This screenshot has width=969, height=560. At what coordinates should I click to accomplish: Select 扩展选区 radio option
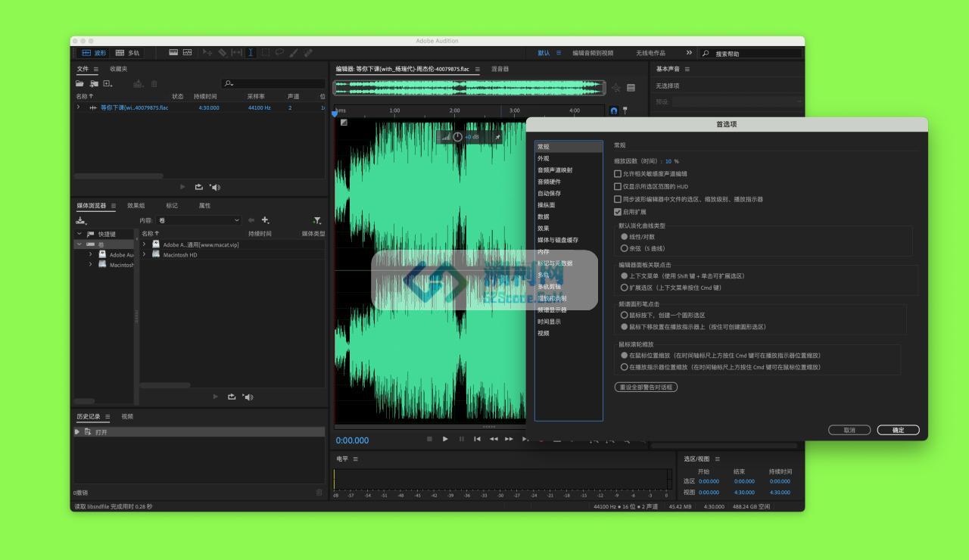625,288
